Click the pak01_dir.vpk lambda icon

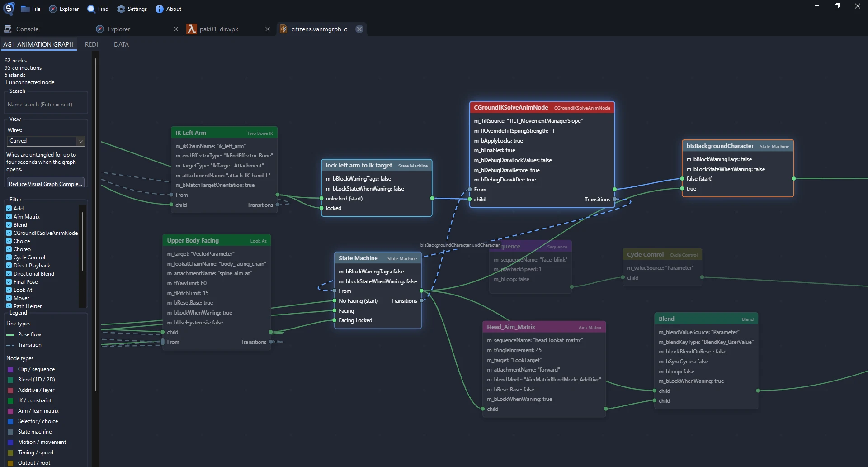192,29
